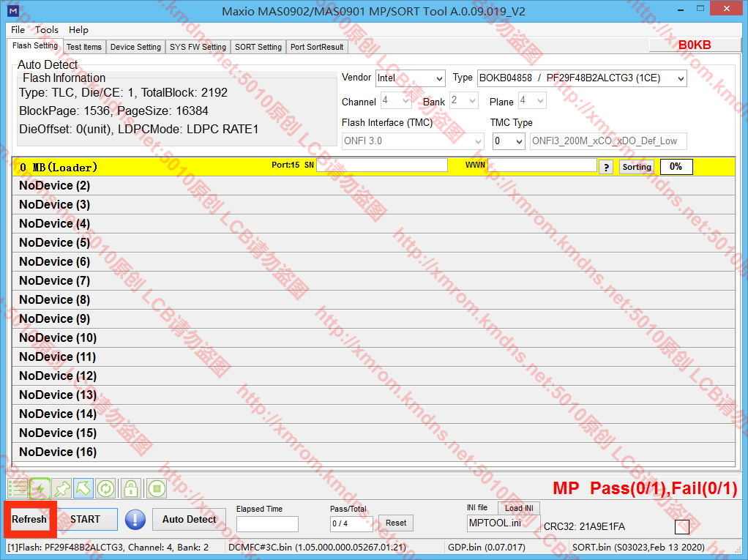Click the green lightning bolt icon
The width and height of the screenshot is (748, 560).
click(x=40, y=488)
